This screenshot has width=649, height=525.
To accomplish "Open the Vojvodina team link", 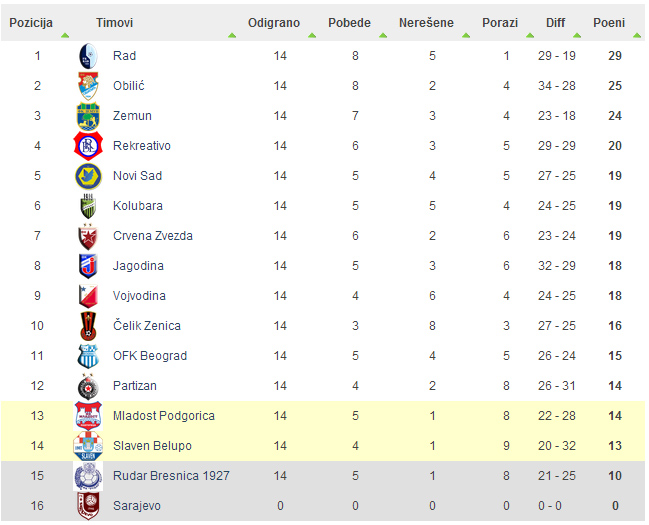I will click(x=139, y=296).
